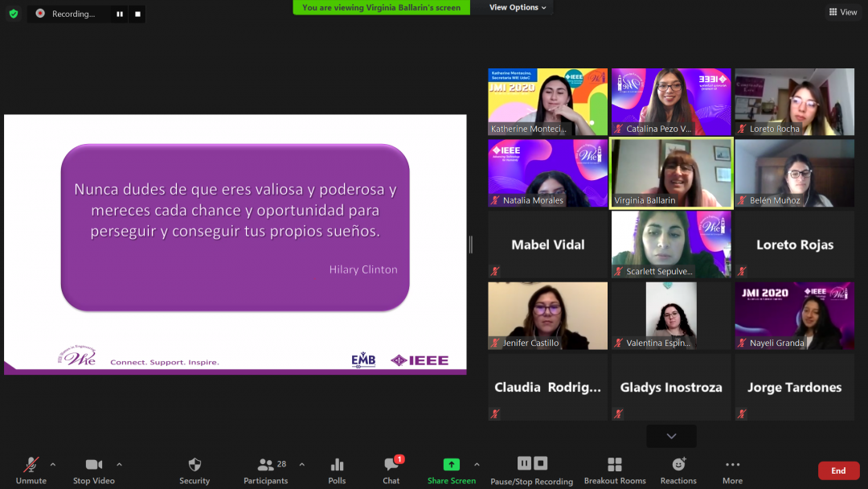
Task: Stop the recording in top bar
Action: 137,14
